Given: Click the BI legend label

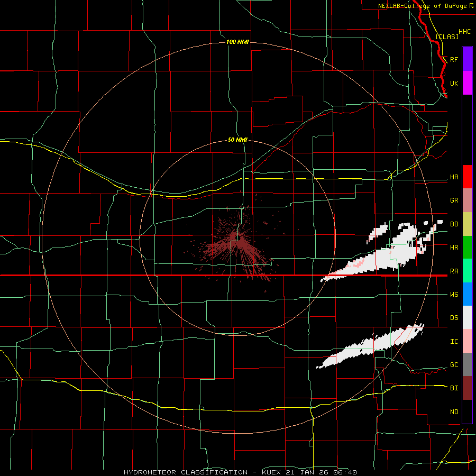Looking at the screenshot, I should pyautogui.click(x=454, y=388).
